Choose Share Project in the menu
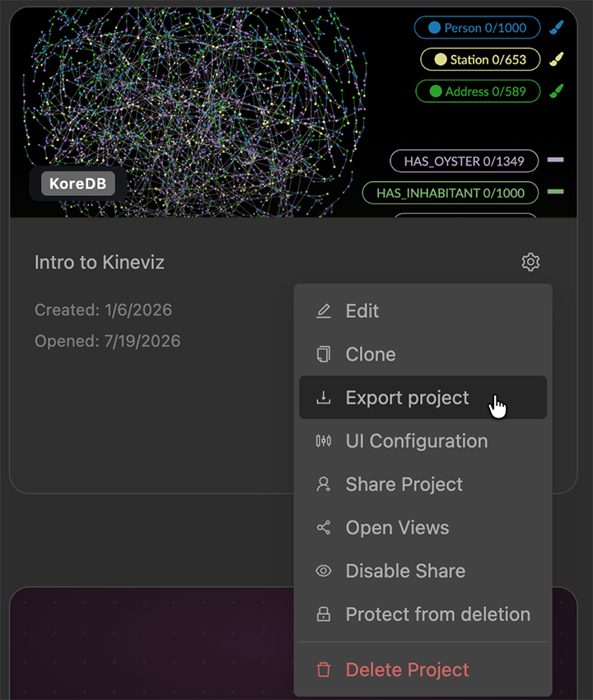This screenshot has width=593, height=700. click(423, 484)
